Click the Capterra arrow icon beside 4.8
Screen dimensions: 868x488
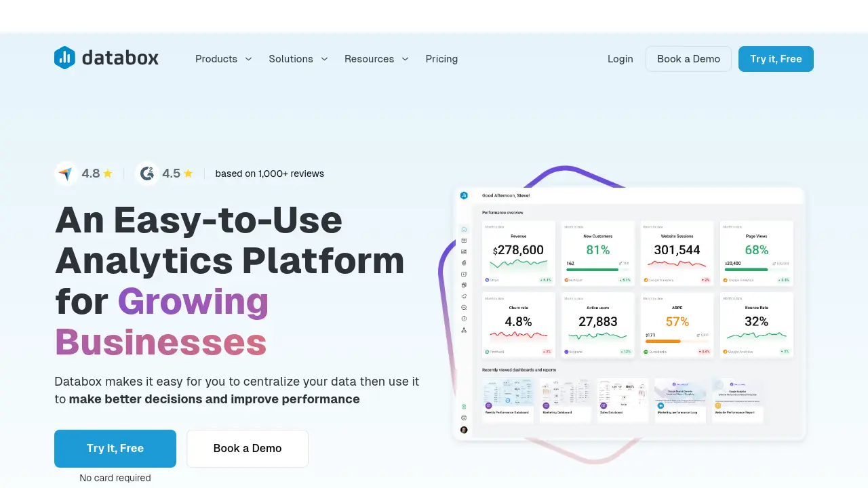coord(65,174)
